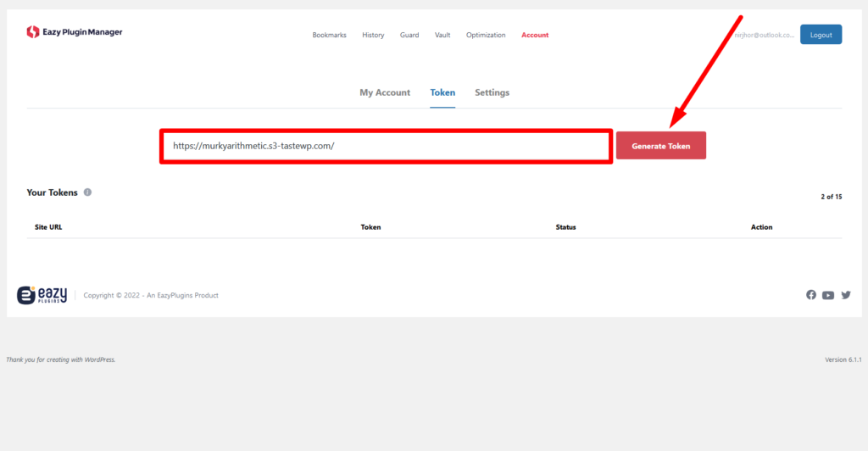
Task: Open the YouTube icon in footer
Action: click(x=828, y=296)
